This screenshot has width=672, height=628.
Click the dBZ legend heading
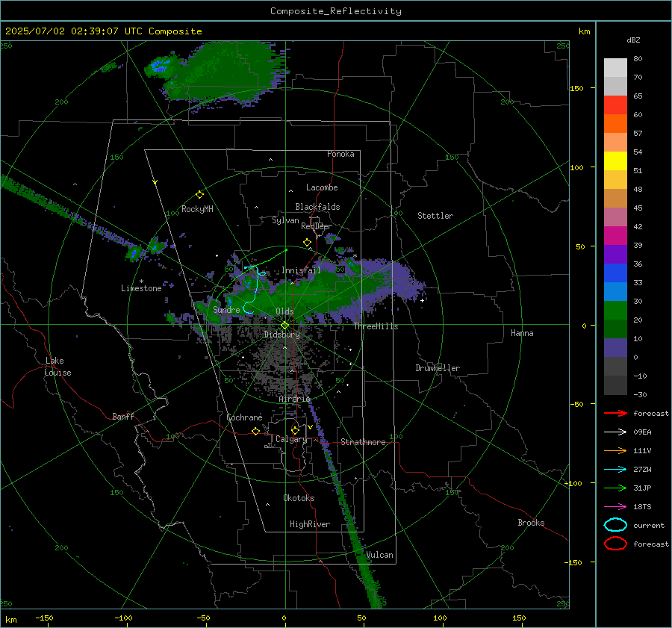(x=633, y=40)
